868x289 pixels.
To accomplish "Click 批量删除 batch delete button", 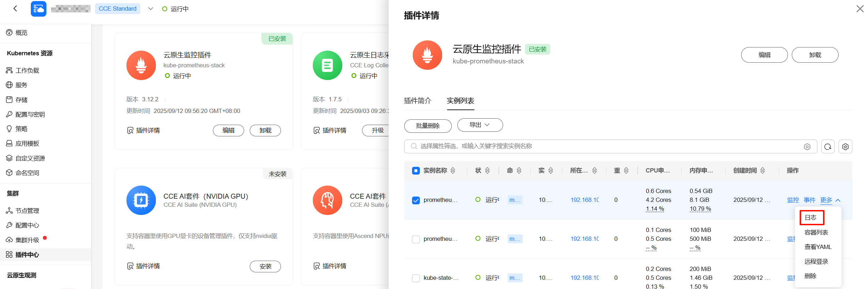I will (428, 126).
